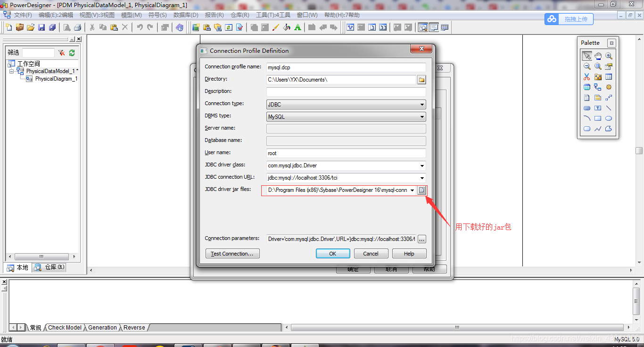644x347 pixels.
Task: Open the 报告(R) menu
Action: [215, 15]
